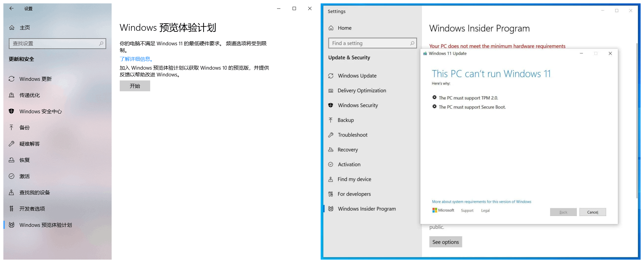Click the 查找我的设备 person-location icon
644x263 pixels.
tap(11, 192)
